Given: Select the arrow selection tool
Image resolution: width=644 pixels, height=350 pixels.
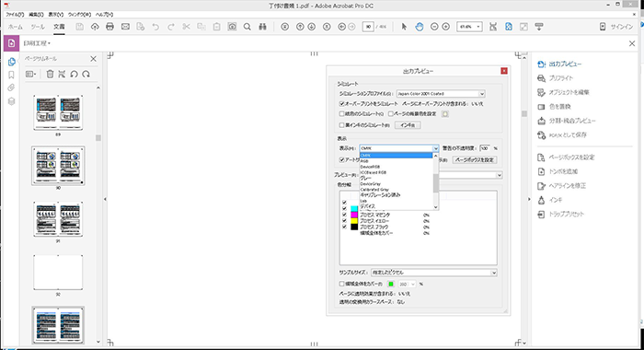Looking at the screenshot, I should [x=404, y=27].
